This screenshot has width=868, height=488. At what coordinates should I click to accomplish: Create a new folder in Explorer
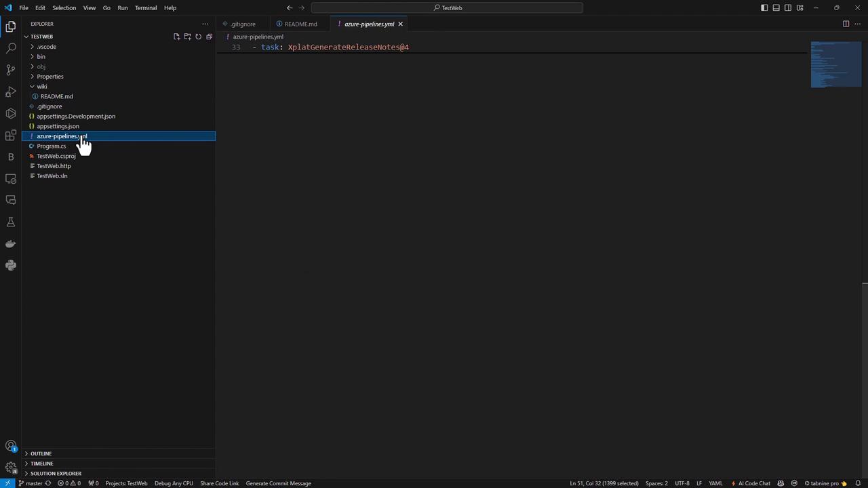pos(187,37)
